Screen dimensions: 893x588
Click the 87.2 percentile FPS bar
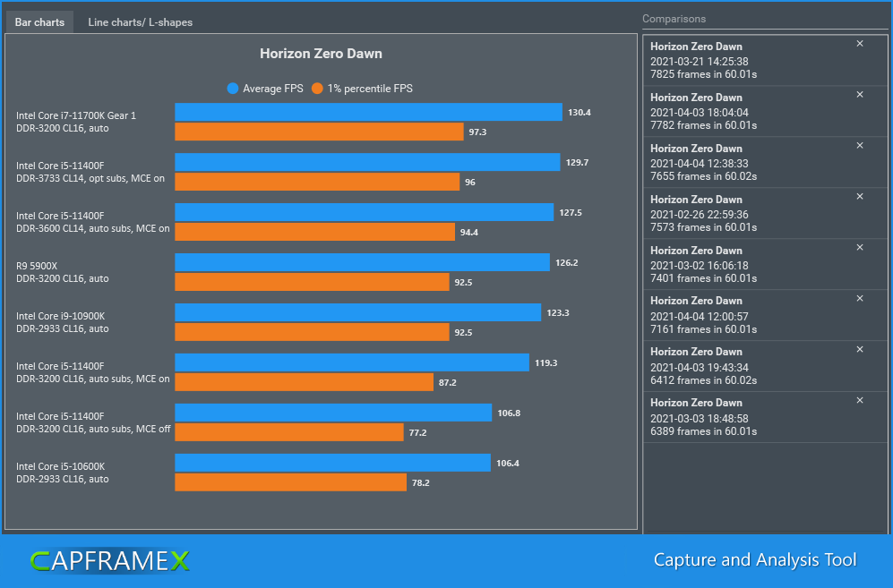coord(305,382)
